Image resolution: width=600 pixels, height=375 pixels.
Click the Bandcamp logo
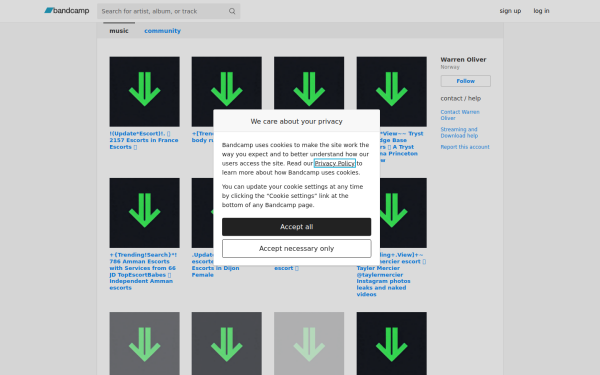(67, 11)
